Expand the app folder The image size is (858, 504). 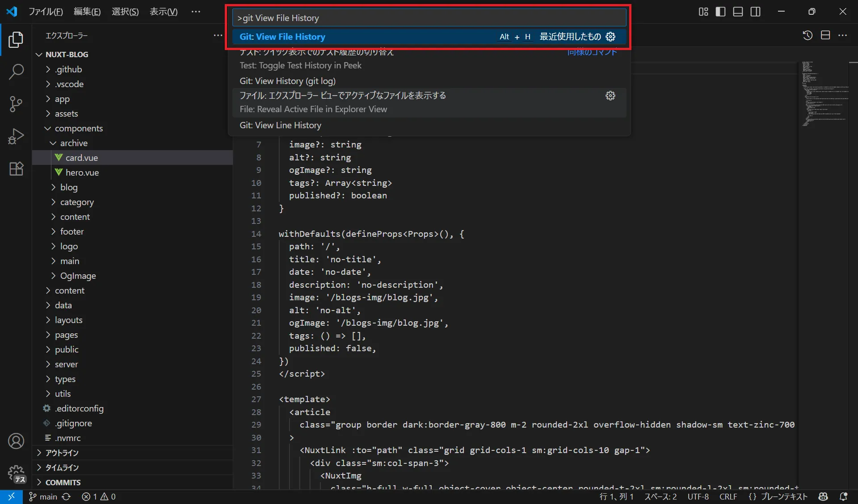[132, 99]
